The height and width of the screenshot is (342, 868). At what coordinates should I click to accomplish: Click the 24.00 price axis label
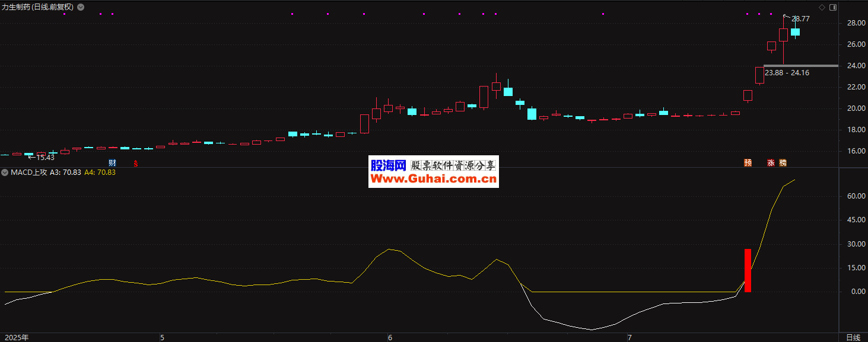pyautogui.click(x=855, y=66)
